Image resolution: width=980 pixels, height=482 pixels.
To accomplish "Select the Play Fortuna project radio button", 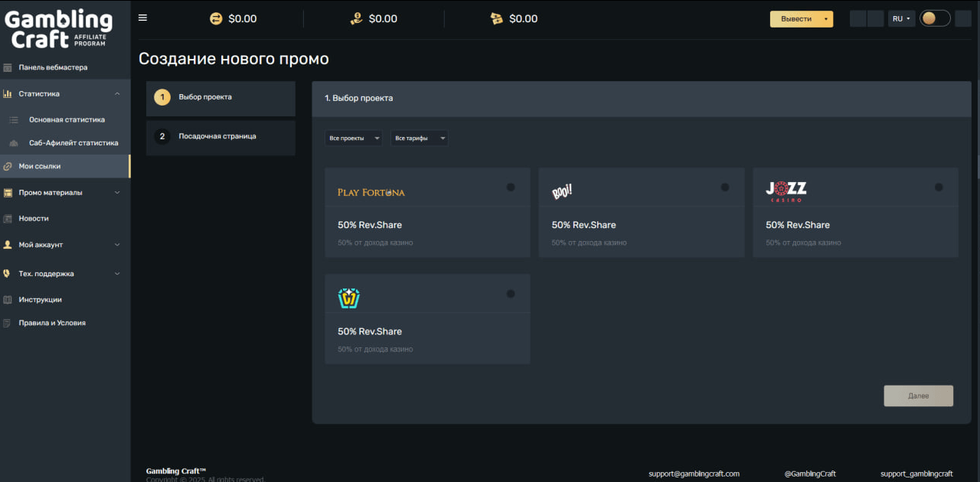I will 511,187.
